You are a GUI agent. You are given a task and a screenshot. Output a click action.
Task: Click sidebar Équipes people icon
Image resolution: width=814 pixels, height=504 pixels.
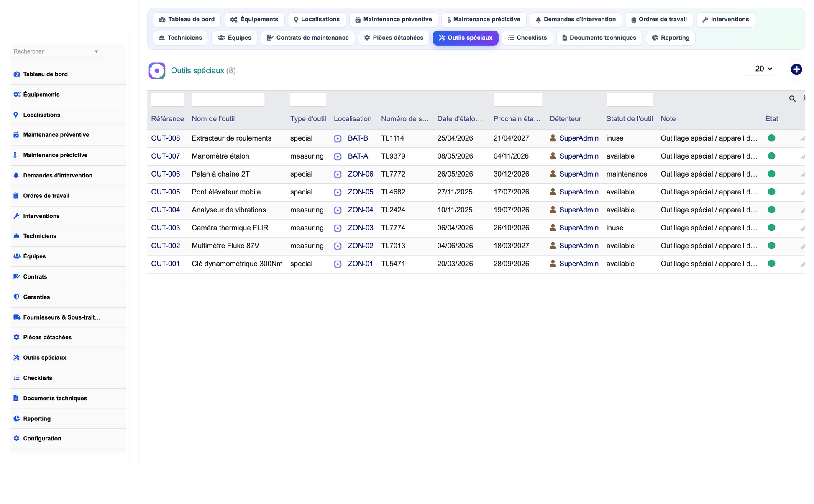[17, 256]
